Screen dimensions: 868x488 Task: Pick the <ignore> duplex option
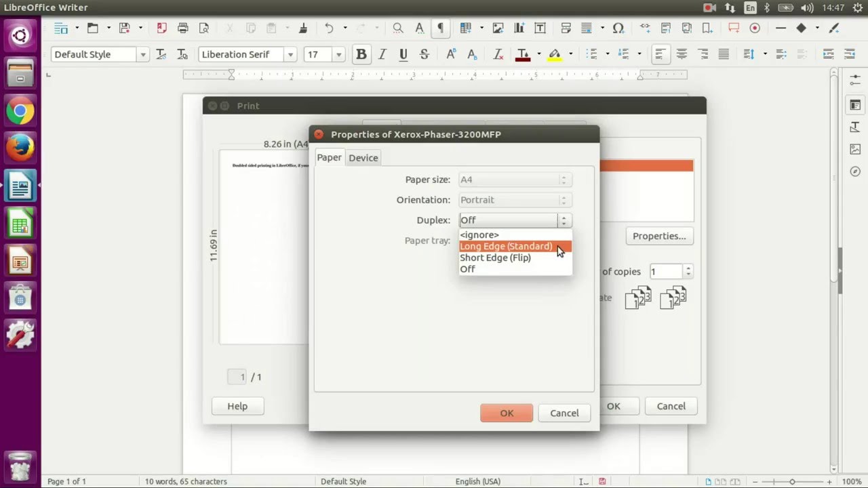tap(515, 235)
